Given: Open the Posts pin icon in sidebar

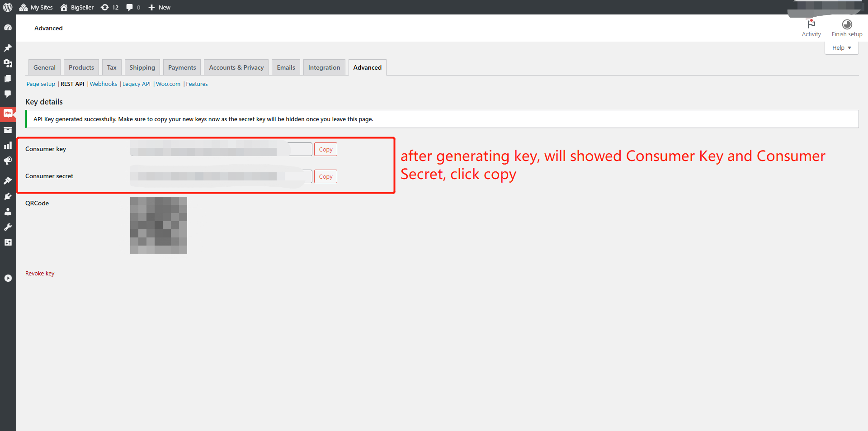Looking at the screenshot, I should [8, 48].
